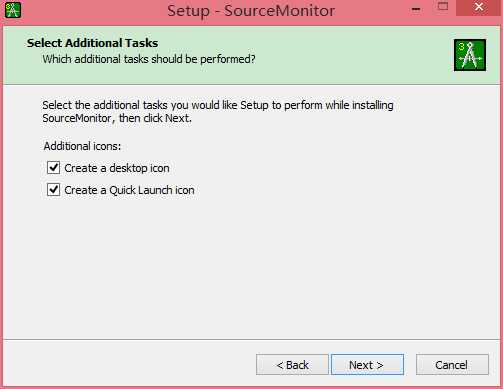The height and width of the screenshot is (389, 503).
Task: Proceed with the 'Next >' button
Action: [367, 365]
